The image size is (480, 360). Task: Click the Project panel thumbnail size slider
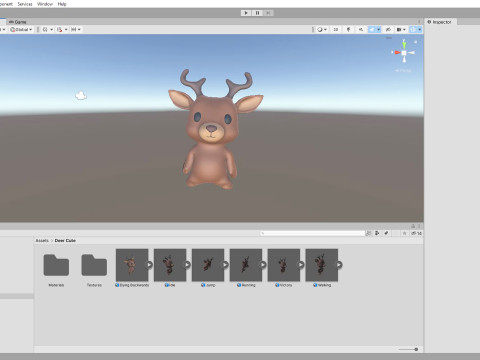pyautogui.click(x=408, y=349)
